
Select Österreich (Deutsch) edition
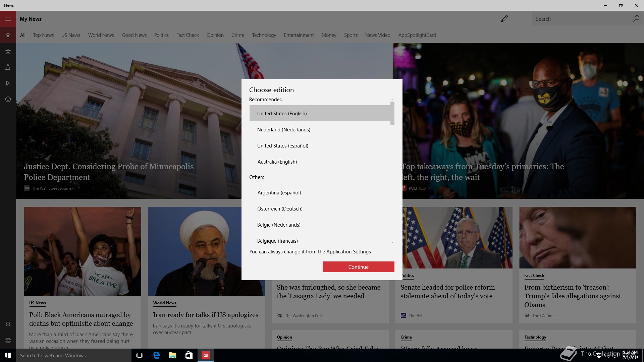point(320,208)
